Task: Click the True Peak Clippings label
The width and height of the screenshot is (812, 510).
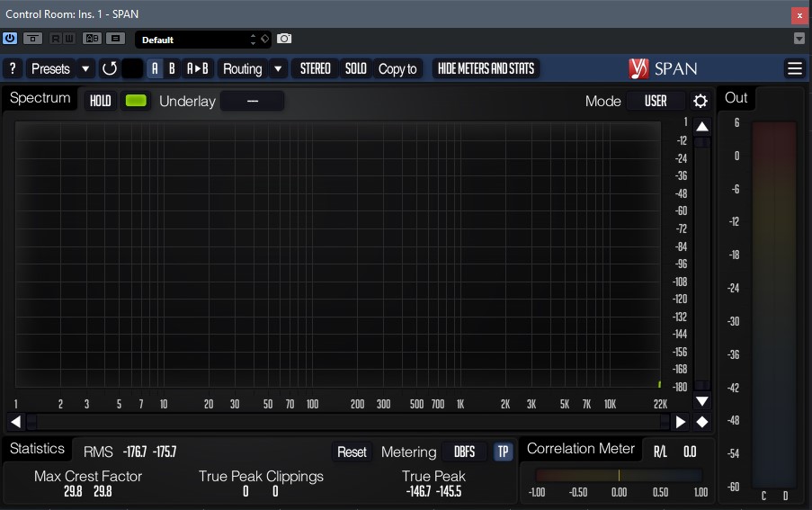Action: click(x=261, y=477)
